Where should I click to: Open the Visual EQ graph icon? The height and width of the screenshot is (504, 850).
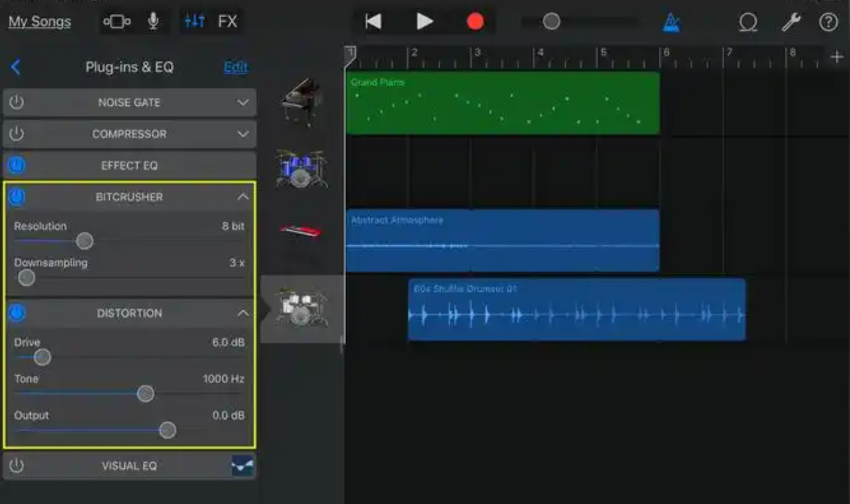point(242,466)
